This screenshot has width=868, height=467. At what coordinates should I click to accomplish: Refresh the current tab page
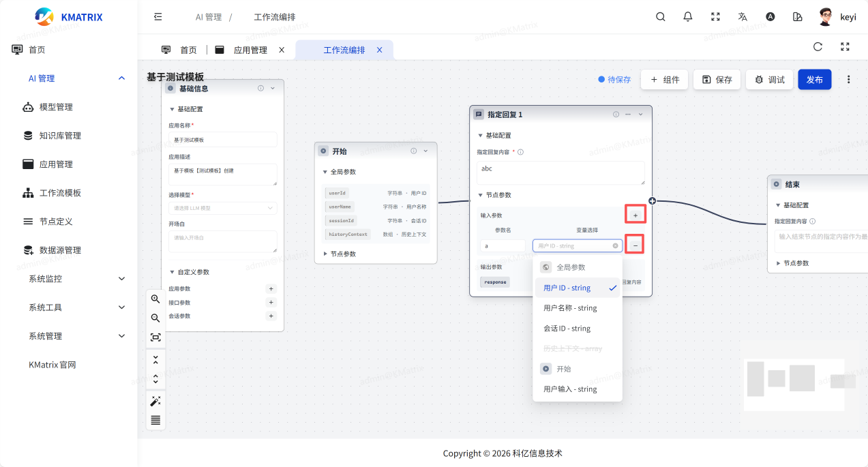click(x=818, y=47)
